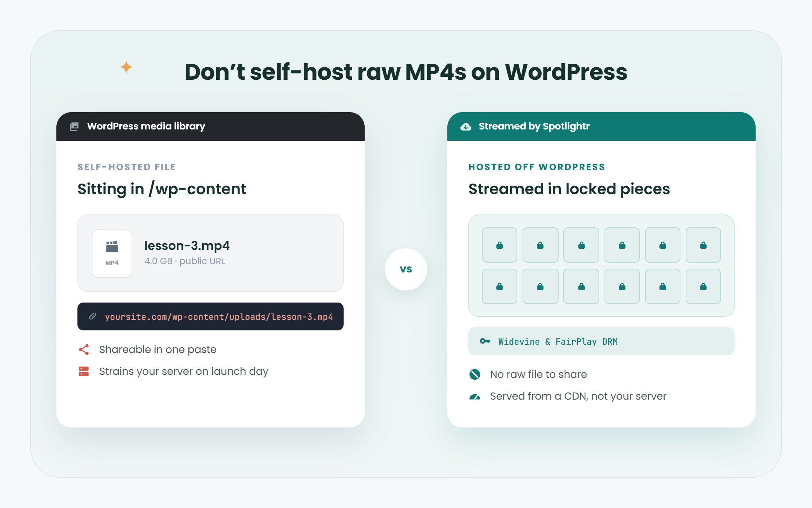Click the 4.0 GB · public URL text
The height and width of the screenshot is (508, 812).
[x=185, y=261]
